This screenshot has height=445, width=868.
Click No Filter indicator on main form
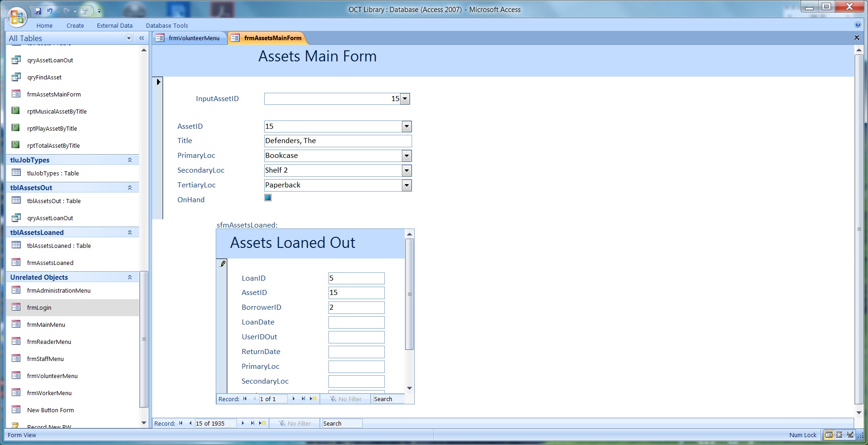pyautogui.click(x=295, y=423)
